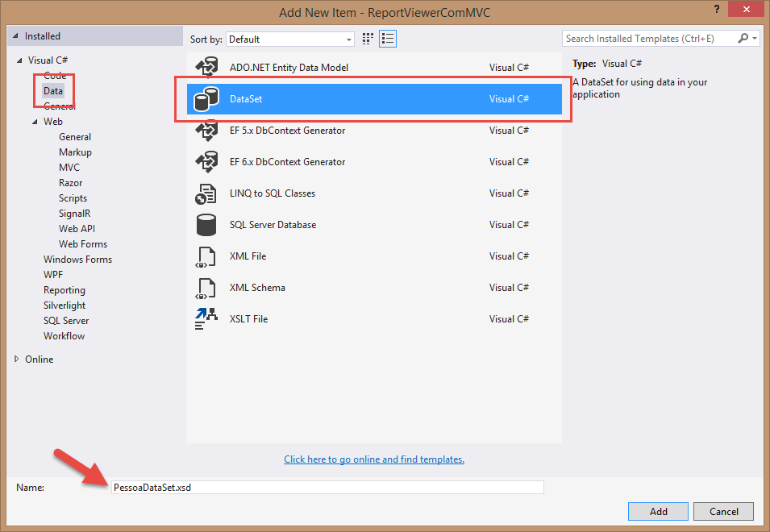This screenshot has height=532, width=770.
Task: Open the help question mark button
Action: (717, 9)
